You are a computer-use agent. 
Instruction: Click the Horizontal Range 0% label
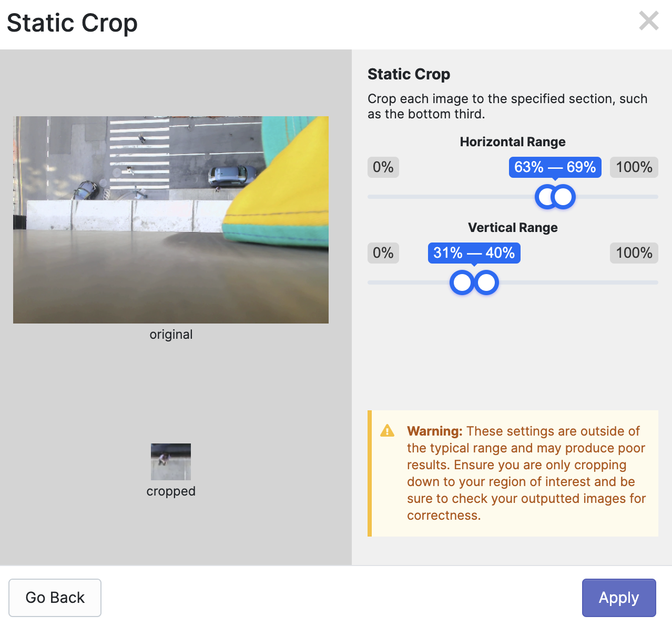(x=383, y=167)
